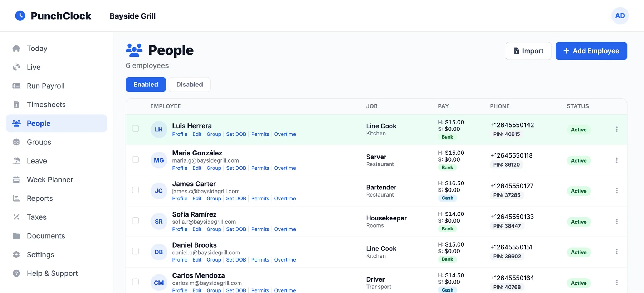644x293 pixels.
Task: Click the Help & Support question icon
Action: coord(16,273)
